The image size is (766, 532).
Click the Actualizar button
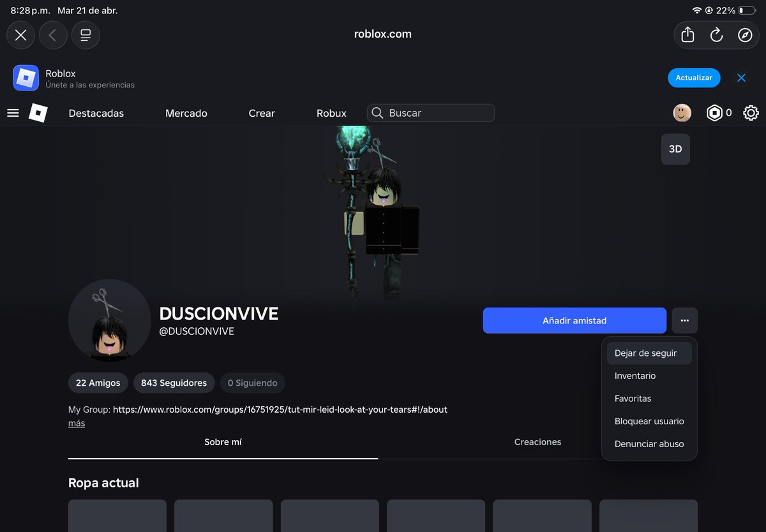[x=694, y=78]
